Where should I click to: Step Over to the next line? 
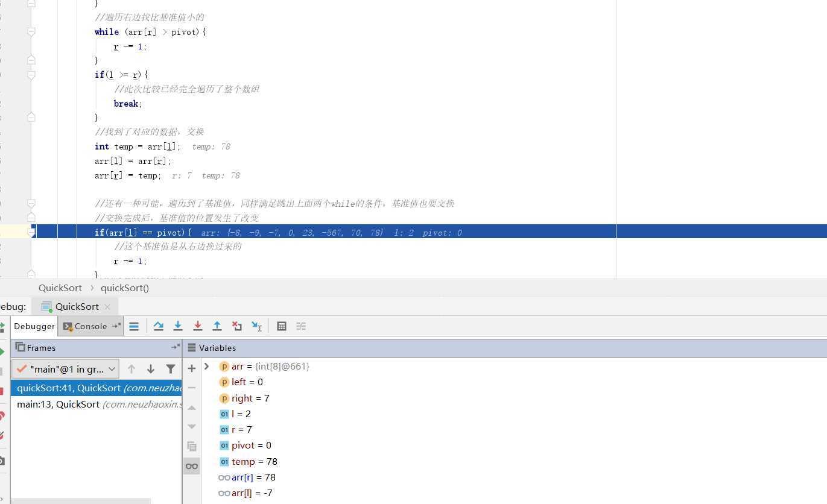[x=159, y=326]
